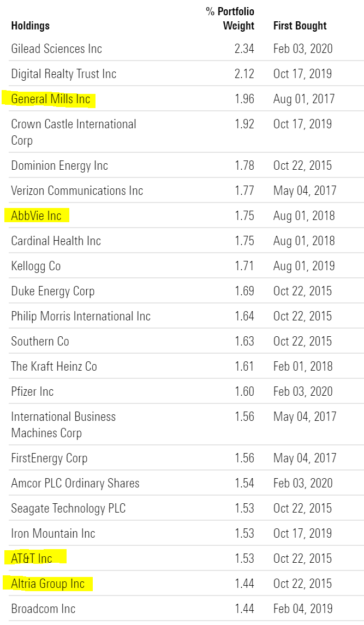Image resolution: width=364 pixels, height=625 pixels.
Task: Open Verizon Communications Inc entry
Action: tap(77, 191)
